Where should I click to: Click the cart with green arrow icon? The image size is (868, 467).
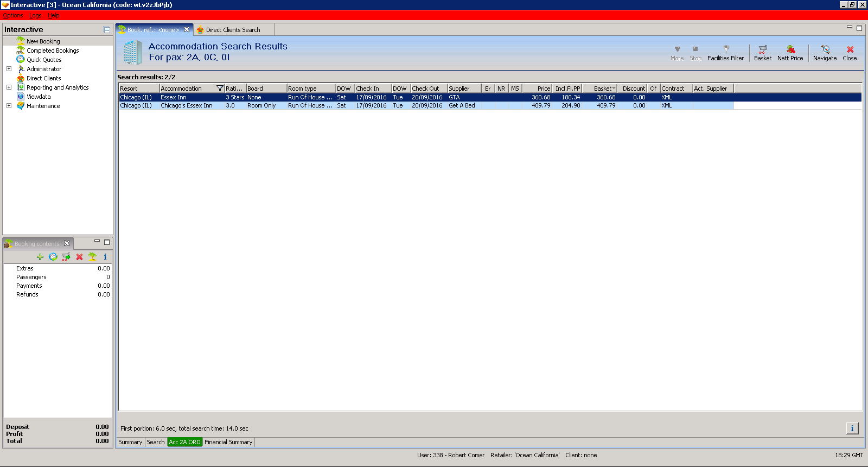coord(66,257)
